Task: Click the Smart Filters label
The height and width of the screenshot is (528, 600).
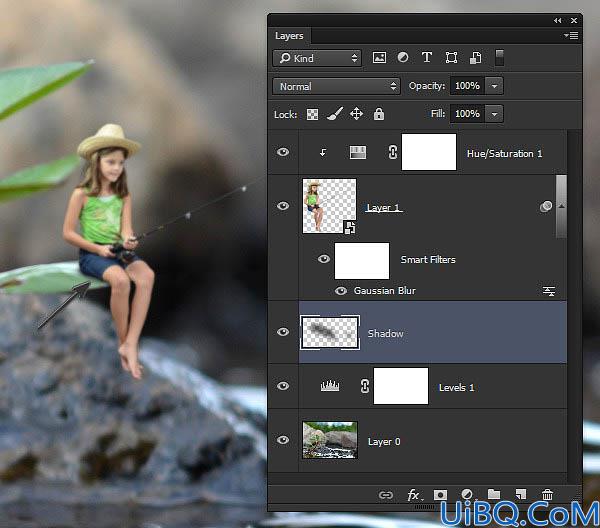Action: coord(428,259)
